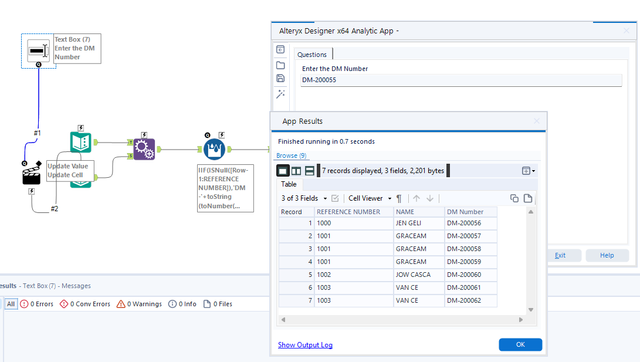640x362 pixels.
Task: Filter messages by 0 Errors
Action: (37, 304)
